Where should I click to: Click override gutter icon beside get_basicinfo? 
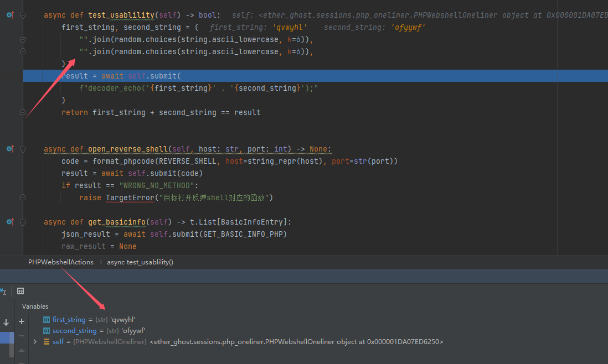click(x=10, y=222)
